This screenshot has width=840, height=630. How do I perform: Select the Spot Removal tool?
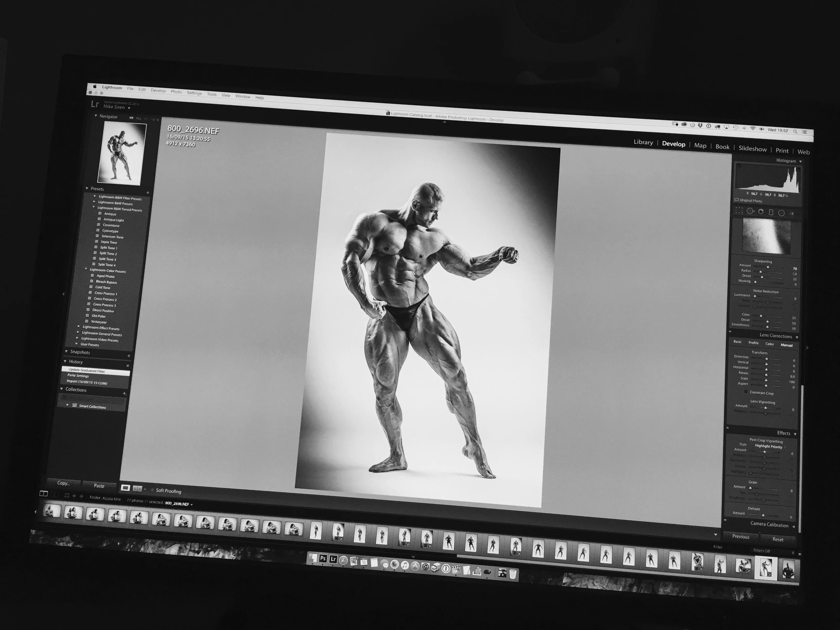750,211
